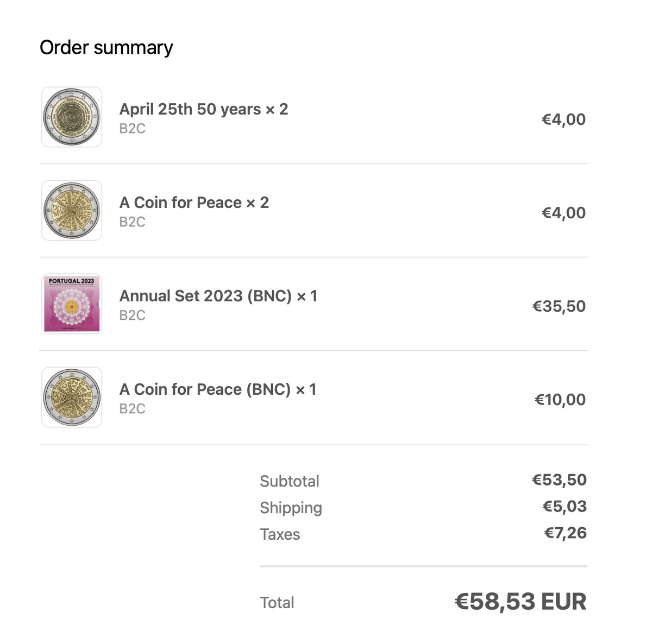Click the €5,03 shipping amount
This screenshot has height=644, width=652.
tap(565, 507)
